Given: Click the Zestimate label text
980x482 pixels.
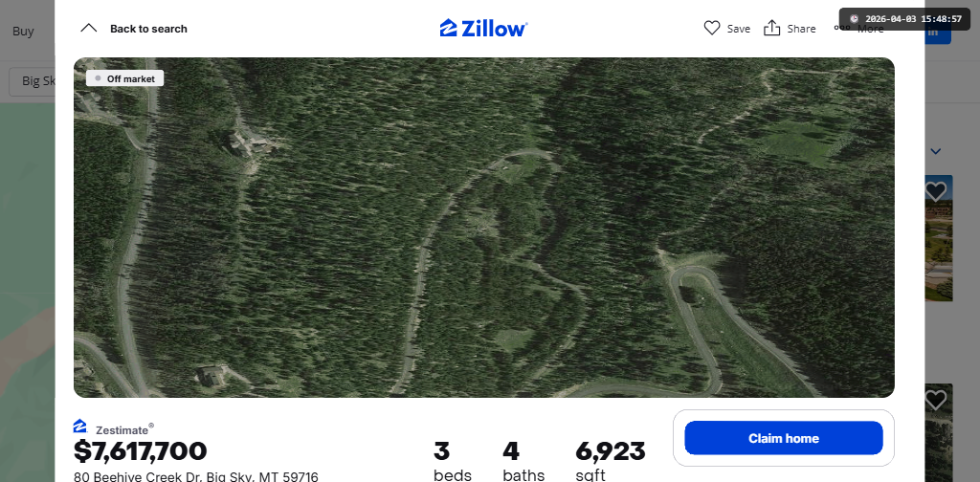Looking at the screenshot, I should pos(123,429).
